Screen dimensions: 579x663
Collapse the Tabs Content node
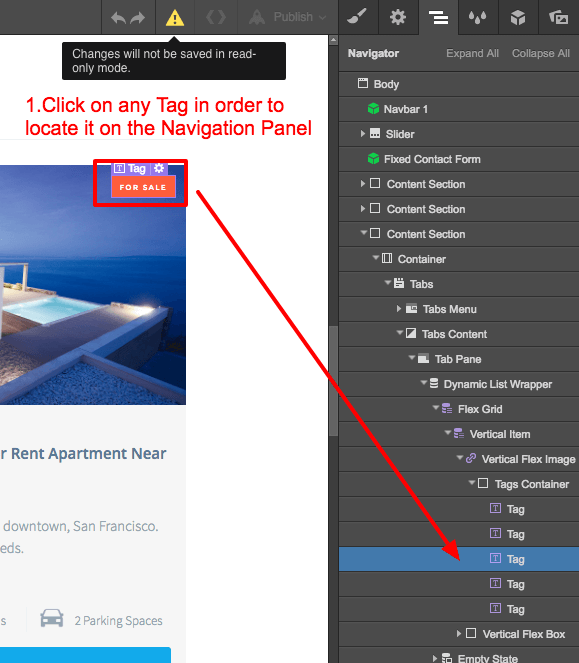(399, 333)
